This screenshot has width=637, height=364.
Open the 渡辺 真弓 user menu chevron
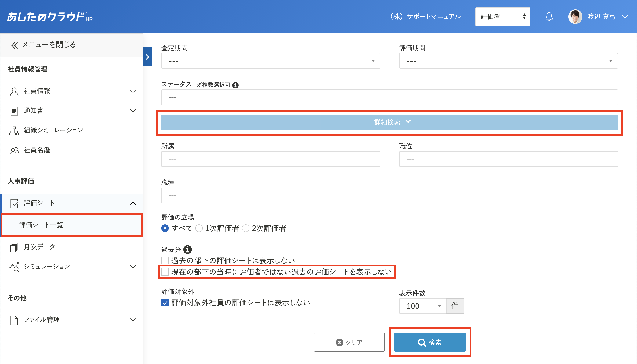pyautogui.click(x=625, y=17)
